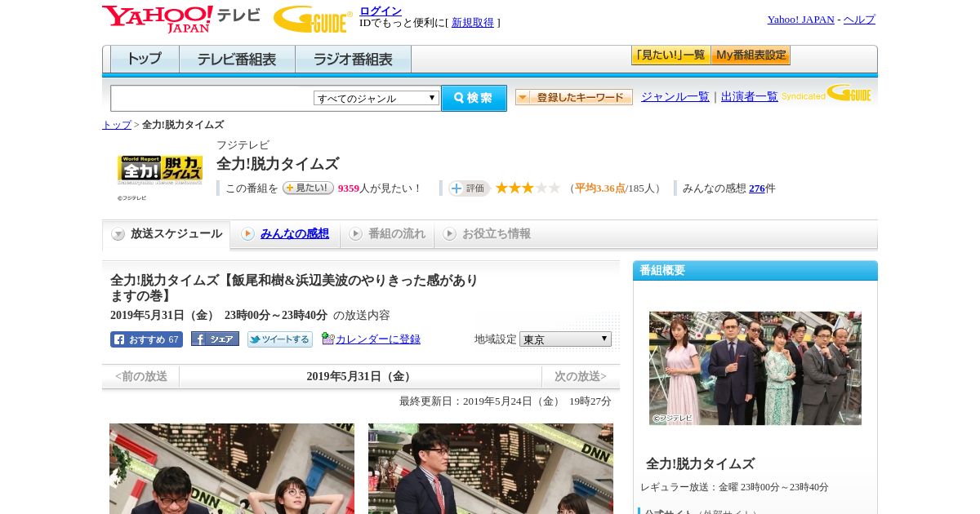980x514 pixels.
Task: Click the カレンダーに登録 link
Action: (378, 339)
